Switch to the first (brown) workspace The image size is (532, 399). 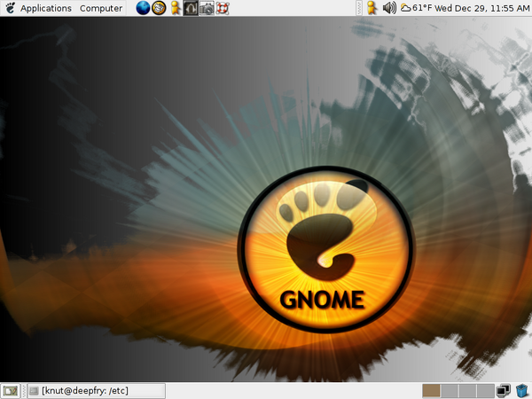point(431,391)
